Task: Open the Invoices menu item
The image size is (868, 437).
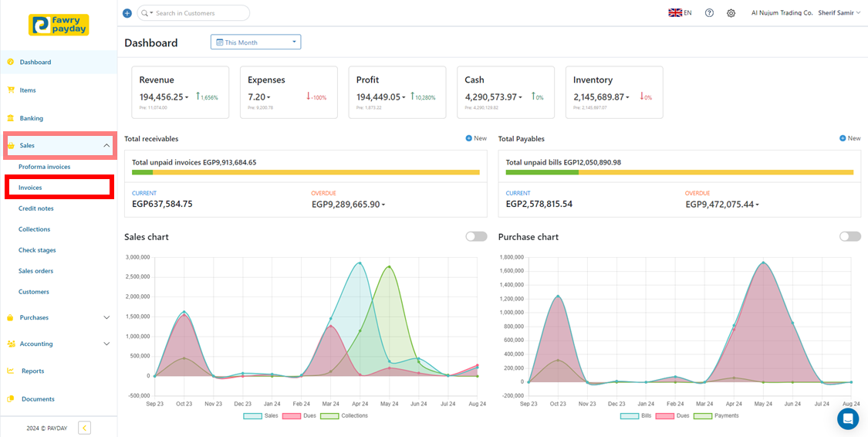Action: pyautogui.click(x=31, y=188)
